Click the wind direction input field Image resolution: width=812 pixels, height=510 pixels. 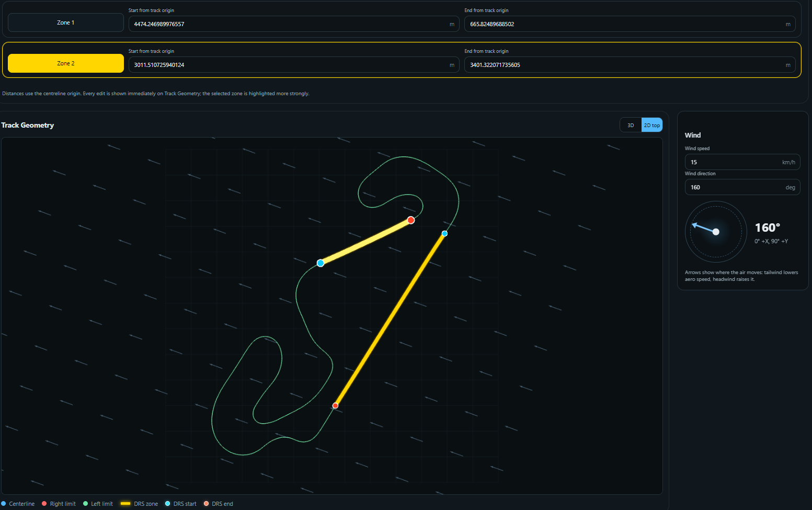(x=742, y=187)
